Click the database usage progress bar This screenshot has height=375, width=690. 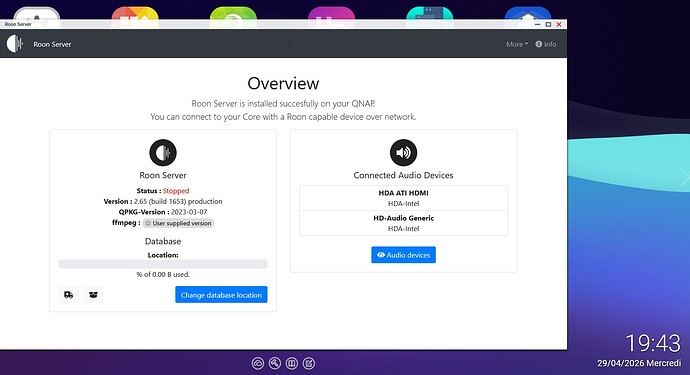(x=163, y=264)
